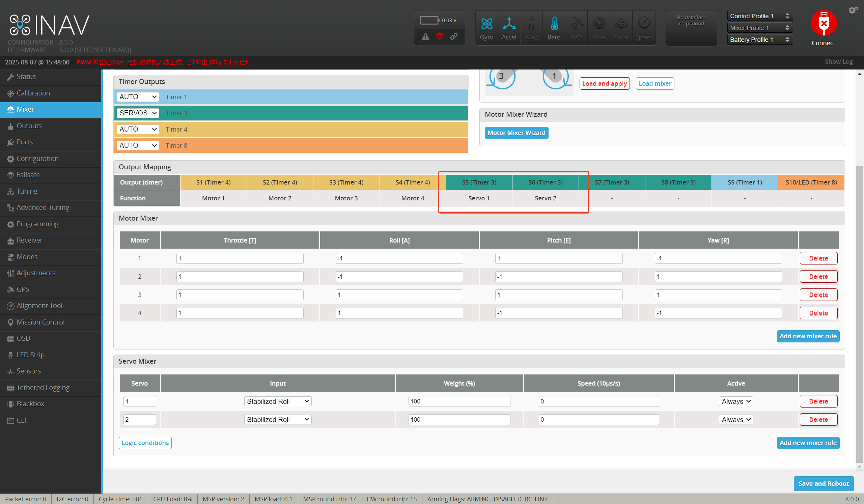Click the INAV logo
Image resolution: width=864 pixels, height=504 pixels.
tap(49, 25)
